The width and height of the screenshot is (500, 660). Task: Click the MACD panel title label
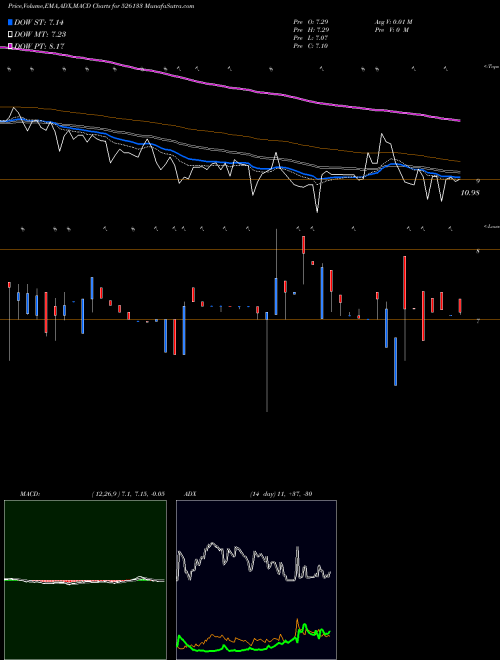pos(29,494)
